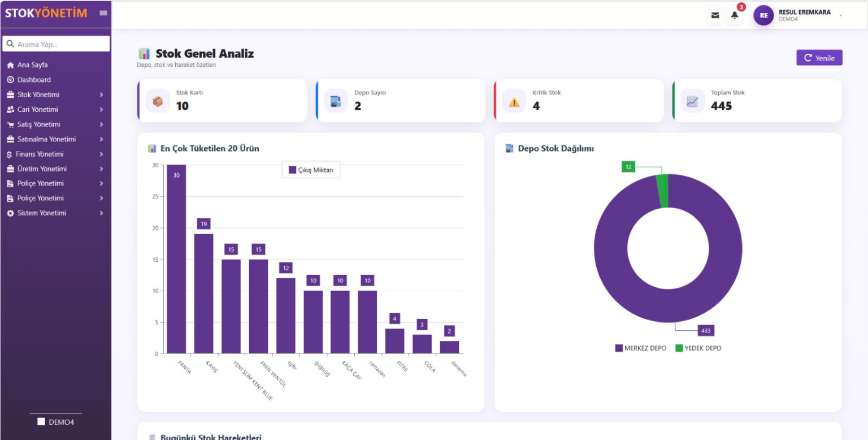The width and height of the screenshot is (868, 440).
Task: Open the mail envelope icon in header
Action: 715,15
